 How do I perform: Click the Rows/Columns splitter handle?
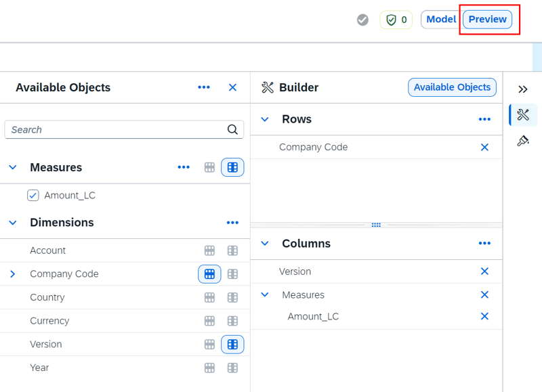376,225
